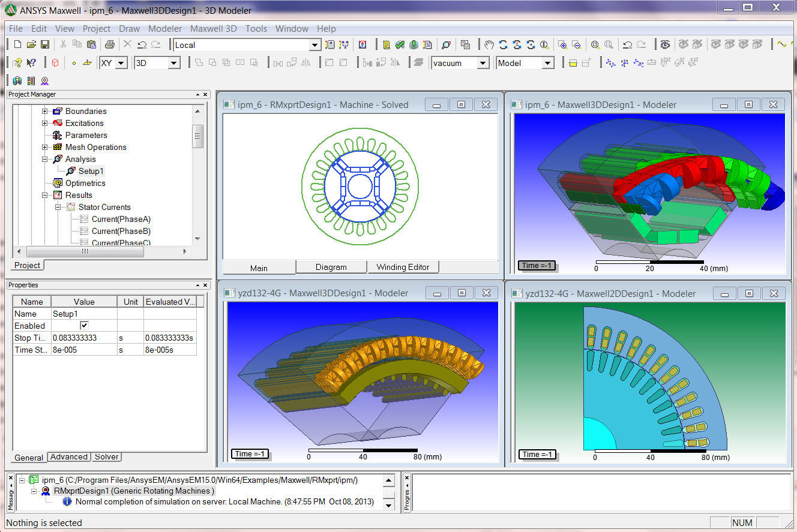
Task: Open the vacuum material dropdown
Action: tap(483, 62)
